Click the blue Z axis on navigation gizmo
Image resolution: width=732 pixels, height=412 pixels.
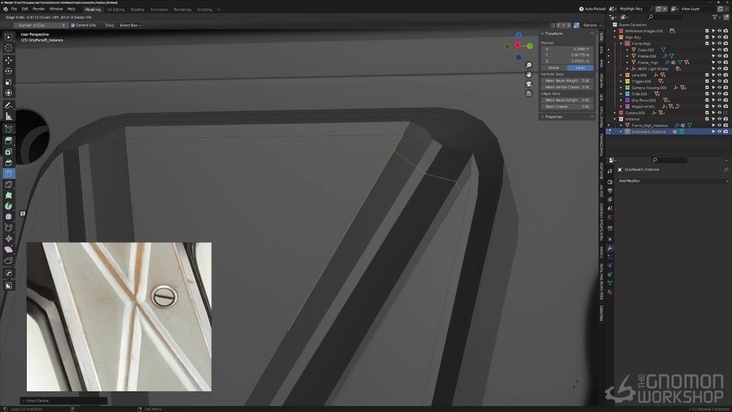pos(518,35)
